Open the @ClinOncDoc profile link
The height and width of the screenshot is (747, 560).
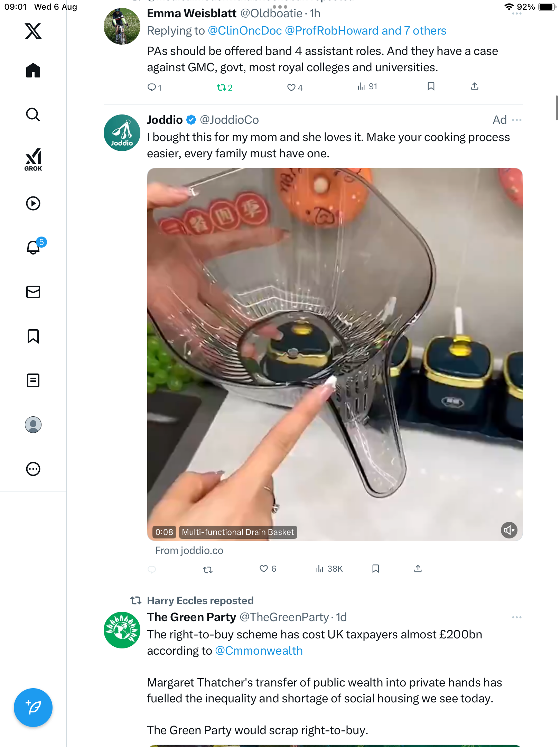click(x=245, y=31)
